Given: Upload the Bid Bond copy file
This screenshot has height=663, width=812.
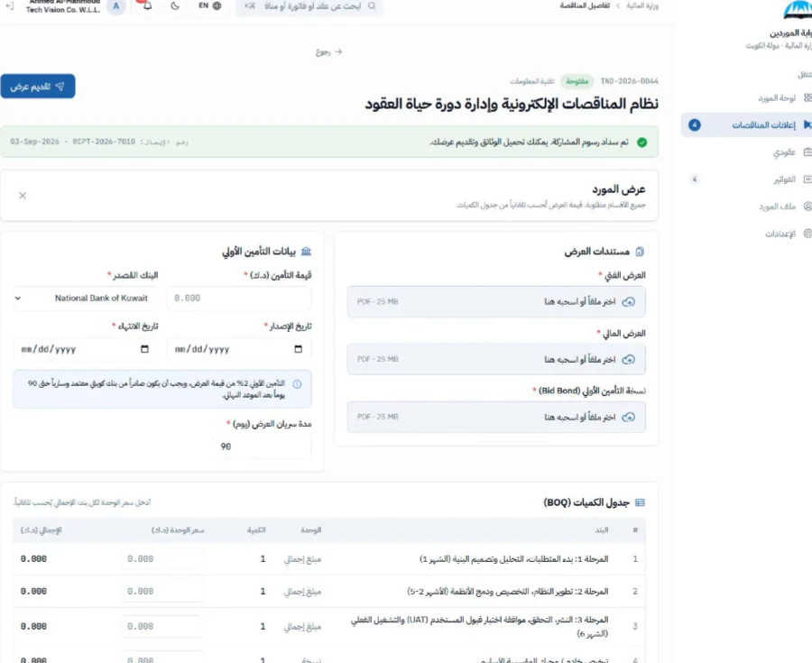Looking at the screenshot, I should (x=496, y=417).
